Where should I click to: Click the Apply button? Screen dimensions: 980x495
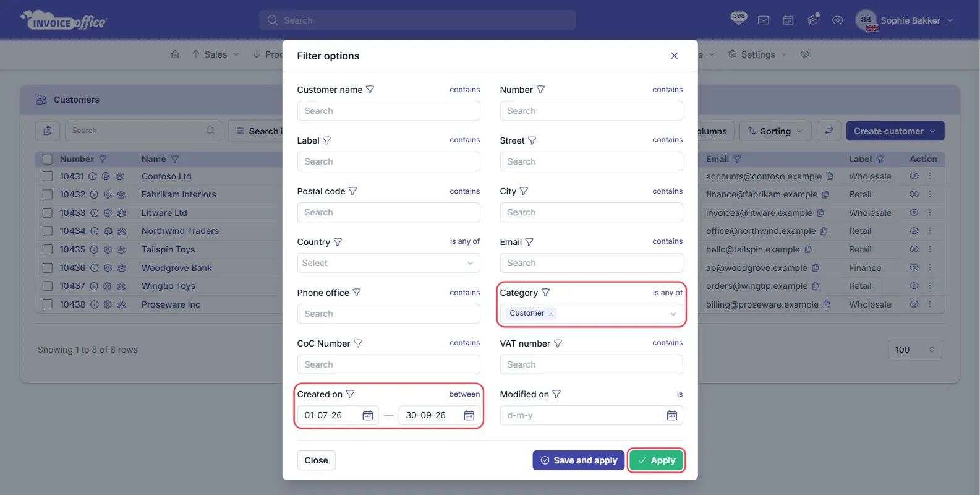pyautogui.click(x=657, y=460)
